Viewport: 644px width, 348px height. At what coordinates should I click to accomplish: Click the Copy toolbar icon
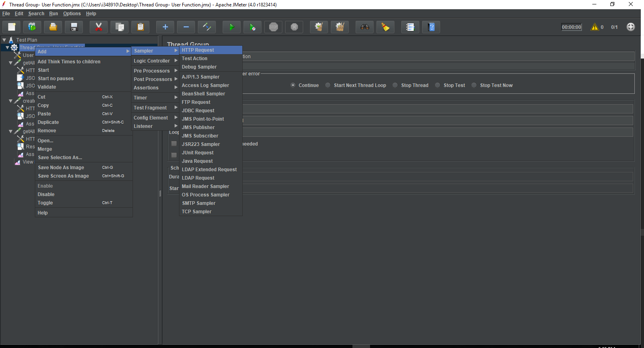[119, 27]
